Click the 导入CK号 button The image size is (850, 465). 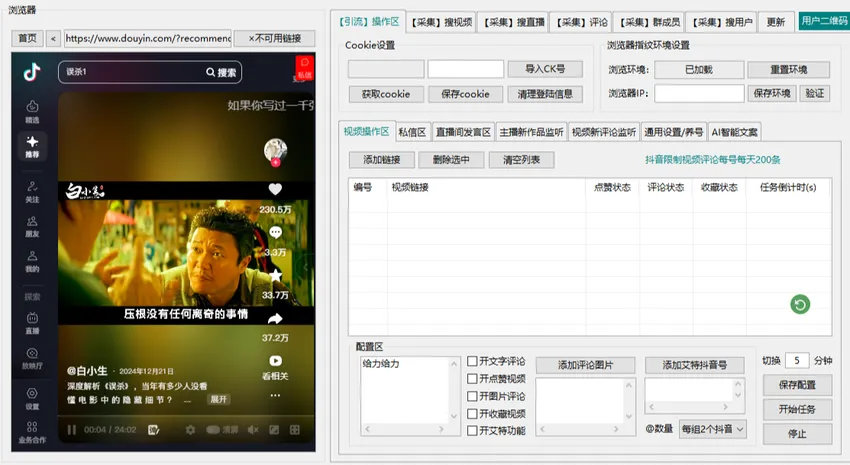point(545,69)
